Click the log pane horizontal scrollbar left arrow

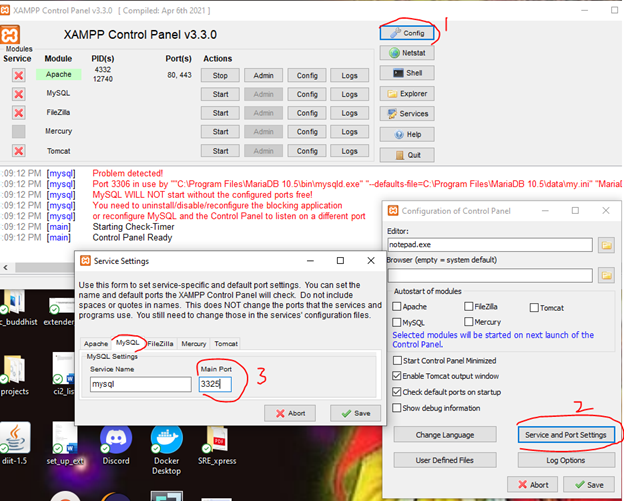(6, 267)
